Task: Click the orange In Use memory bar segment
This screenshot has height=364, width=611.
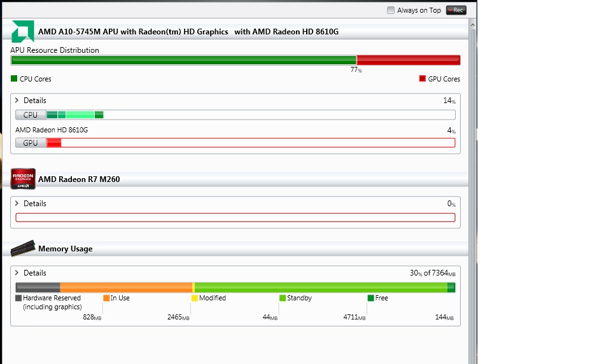Action: coord(126,288)
